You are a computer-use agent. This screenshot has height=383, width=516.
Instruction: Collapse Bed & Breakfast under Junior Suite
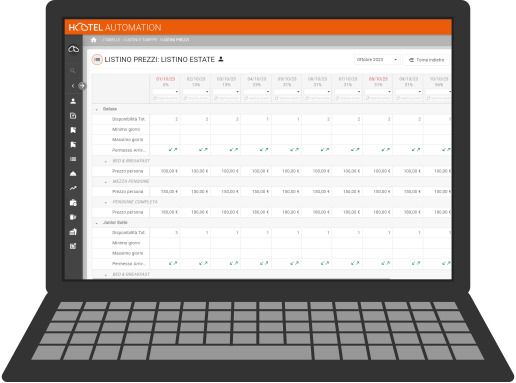click(x=106, y=275)
